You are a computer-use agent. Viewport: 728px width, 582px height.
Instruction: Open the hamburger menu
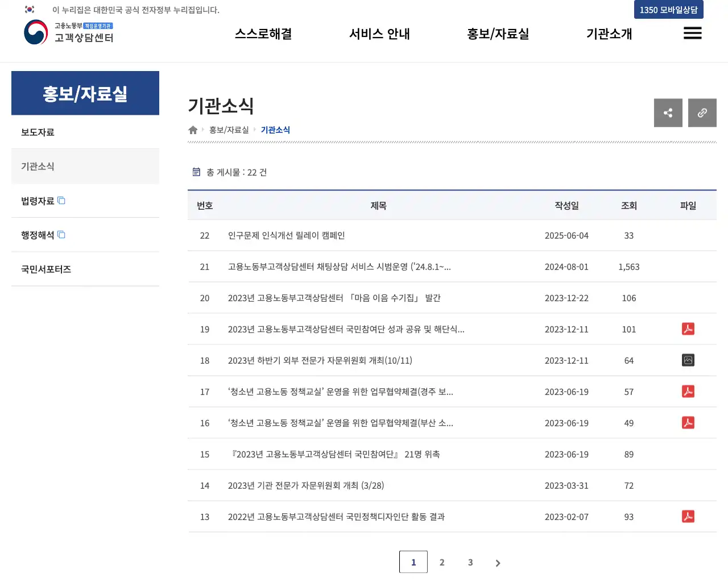coord(692,34)
